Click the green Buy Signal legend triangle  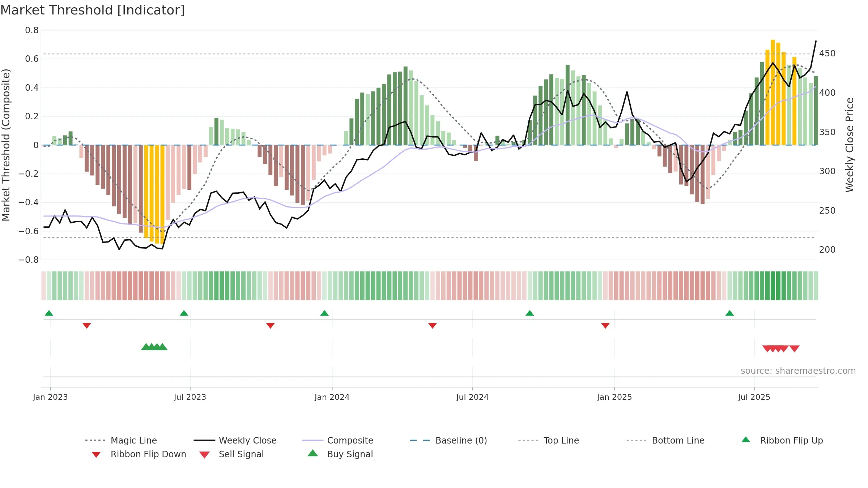coord(313,453)
